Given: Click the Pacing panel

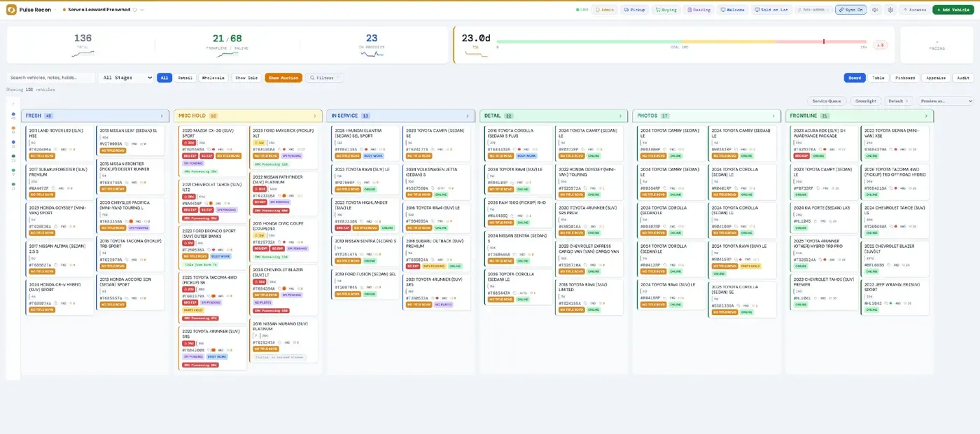Looking at the screenshot, I should click(937, 45).
